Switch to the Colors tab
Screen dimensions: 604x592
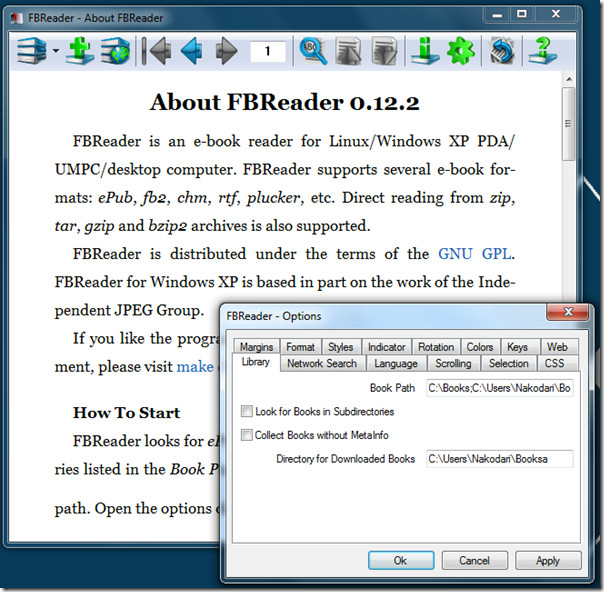click(480, 347)
